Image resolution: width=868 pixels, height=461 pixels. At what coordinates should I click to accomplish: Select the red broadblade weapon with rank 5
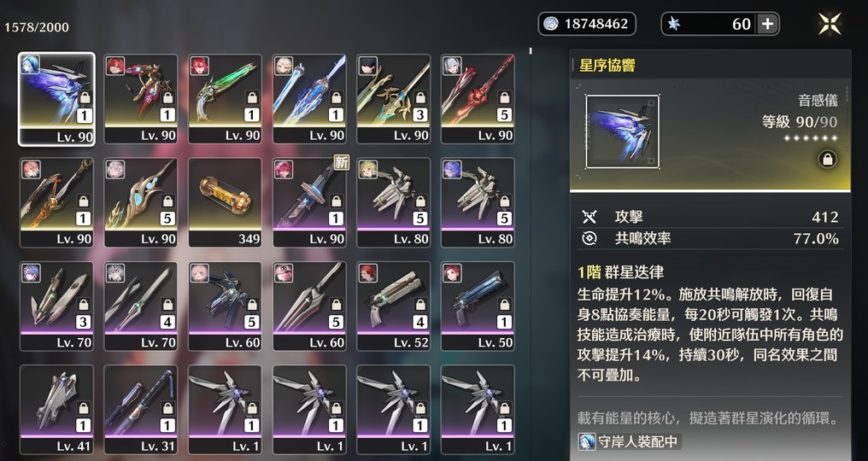pos(478,99)
